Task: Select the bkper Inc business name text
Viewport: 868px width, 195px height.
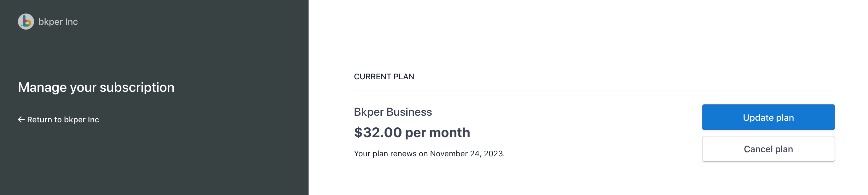Action: tap(58, 21)
